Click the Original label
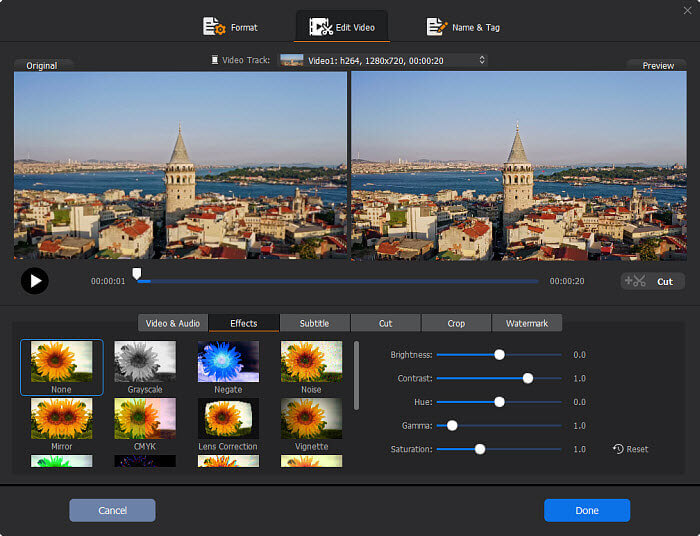 pos(42,66)
